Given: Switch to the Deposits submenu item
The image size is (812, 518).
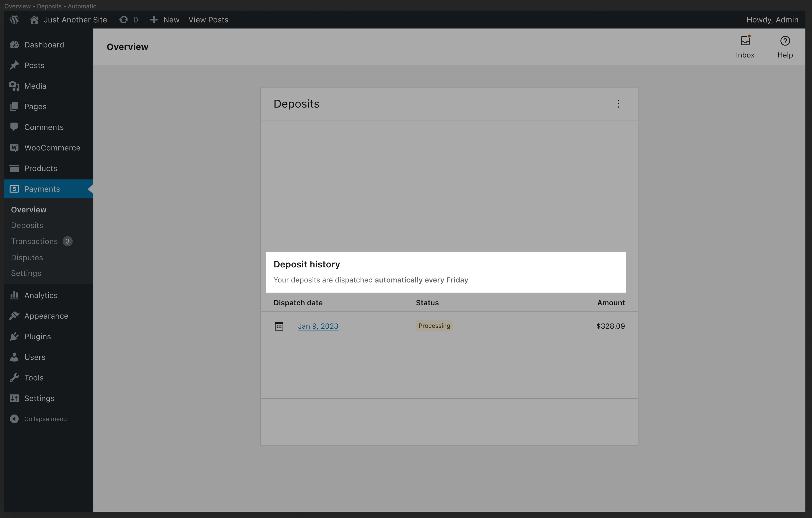Looking at the screenshot, I should (27, 225).
